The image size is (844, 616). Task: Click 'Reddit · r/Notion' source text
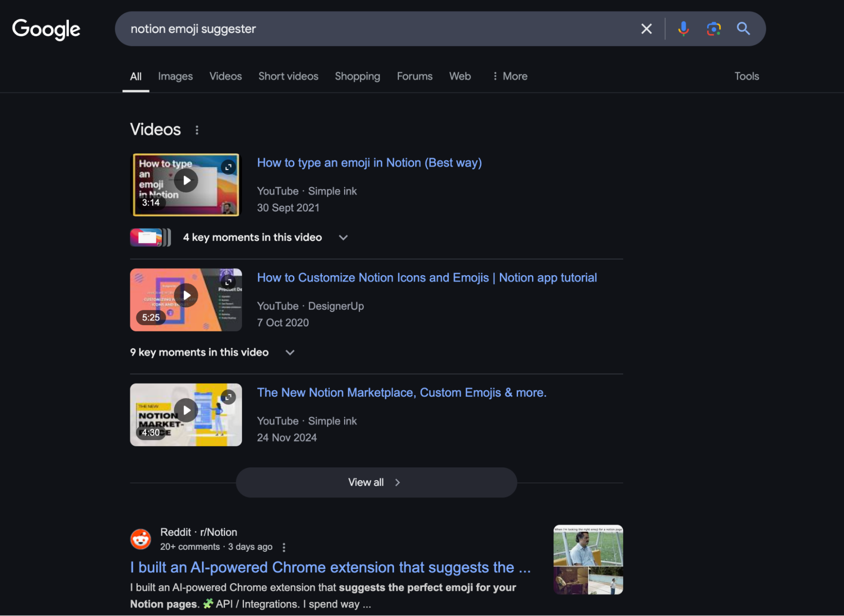[x=199, y=532]
